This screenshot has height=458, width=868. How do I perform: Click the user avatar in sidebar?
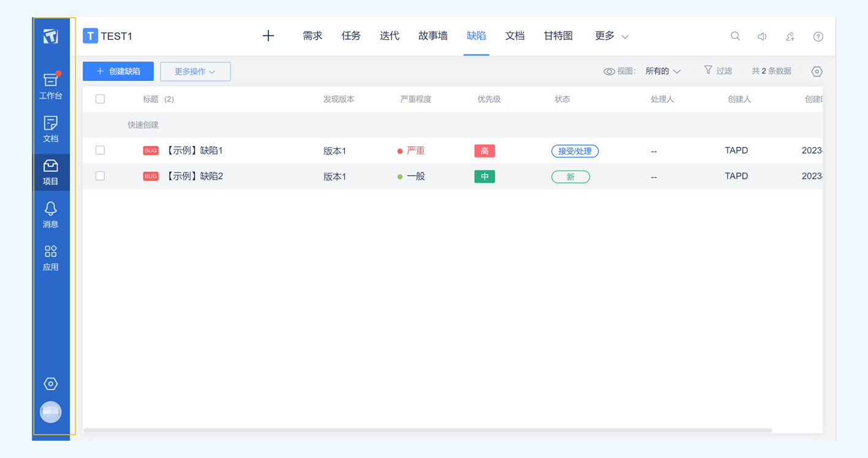pyautogui.click(x=51, y=412)
